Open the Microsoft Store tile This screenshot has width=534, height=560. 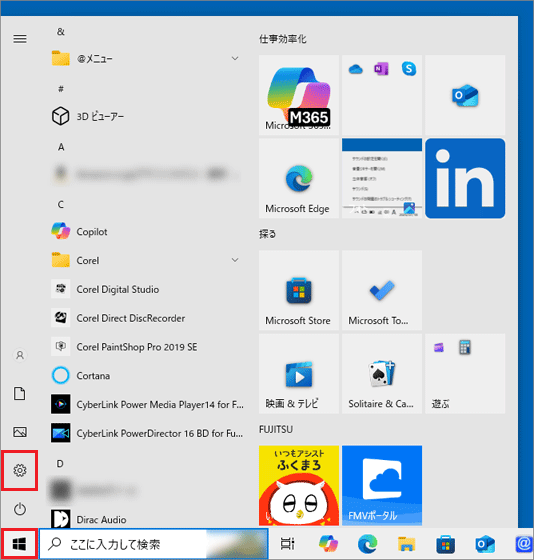(x=299, y=290)
